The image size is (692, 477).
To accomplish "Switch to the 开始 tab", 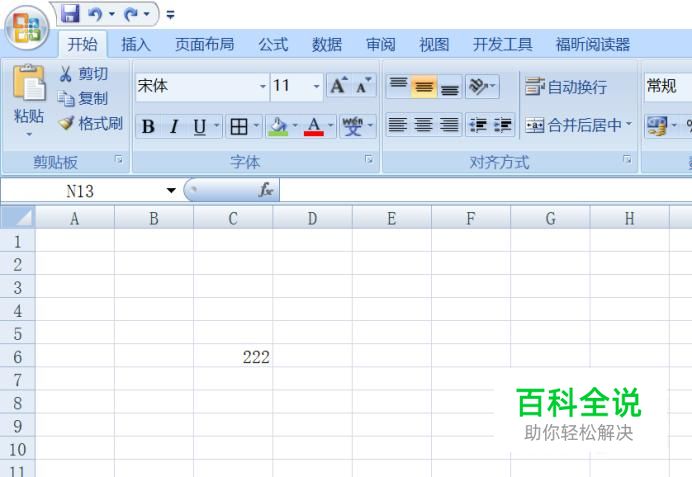I will [x=83, y=44].
